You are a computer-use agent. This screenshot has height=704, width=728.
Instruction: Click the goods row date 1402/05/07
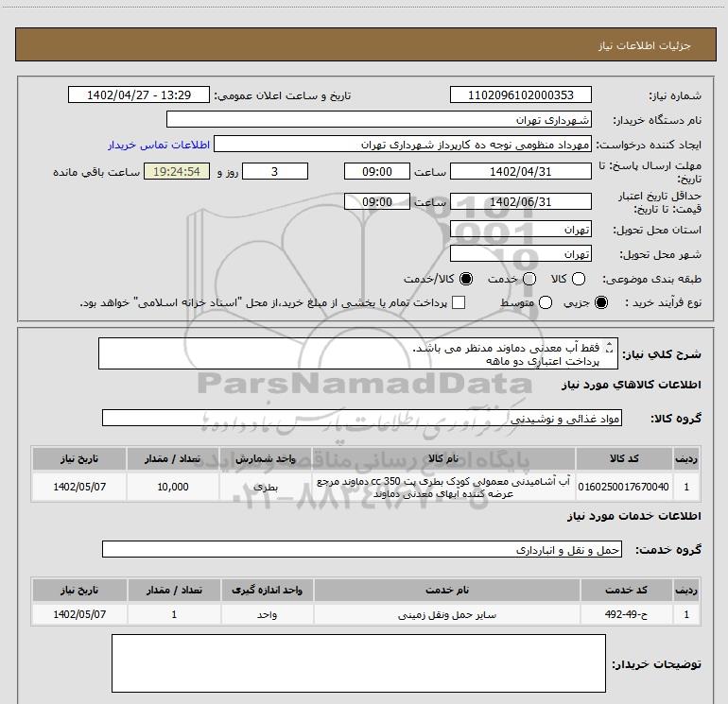79,487
